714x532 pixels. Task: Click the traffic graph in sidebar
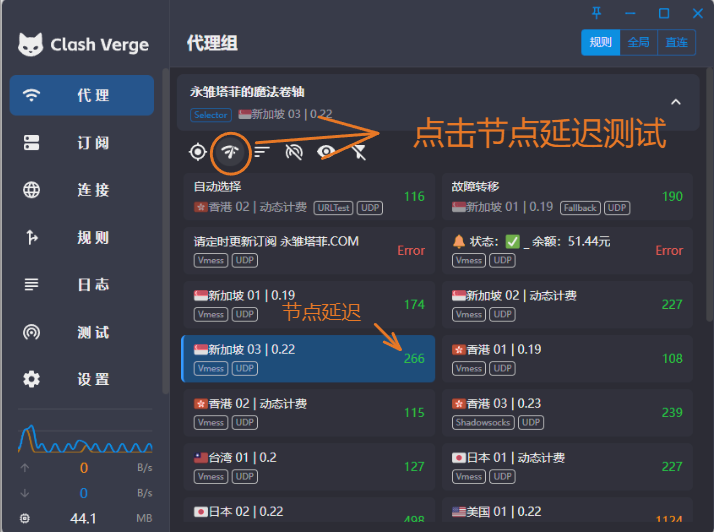(x=85, y=438)
